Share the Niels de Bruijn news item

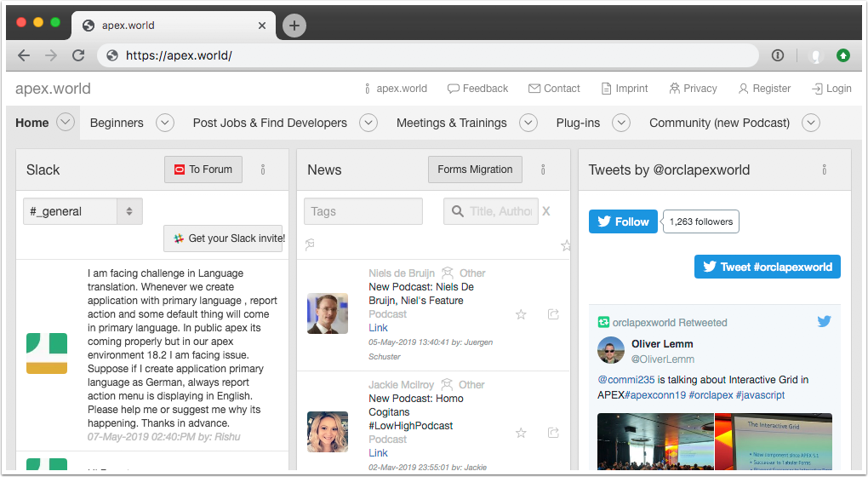click(x=553, y=314)
